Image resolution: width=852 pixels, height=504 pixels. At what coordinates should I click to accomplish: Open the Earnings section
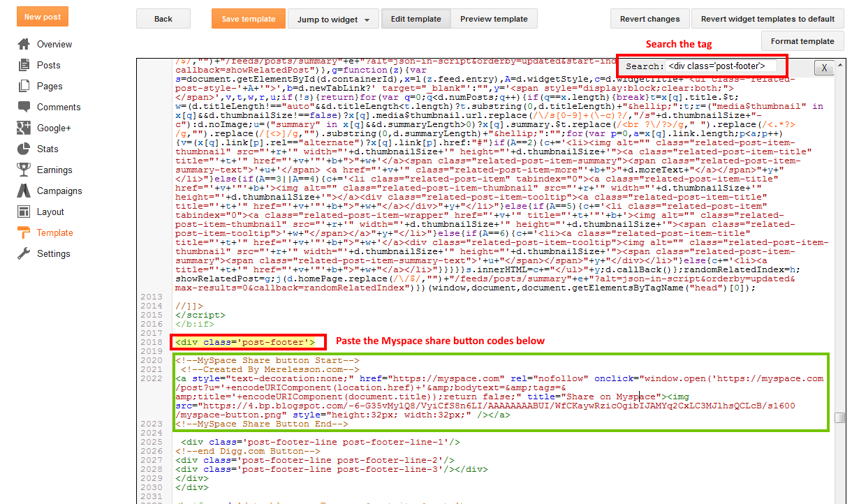point(54,170)
